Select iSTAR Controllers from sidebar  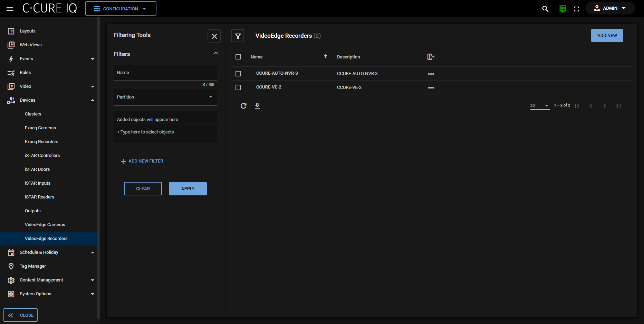coord(42,156)
